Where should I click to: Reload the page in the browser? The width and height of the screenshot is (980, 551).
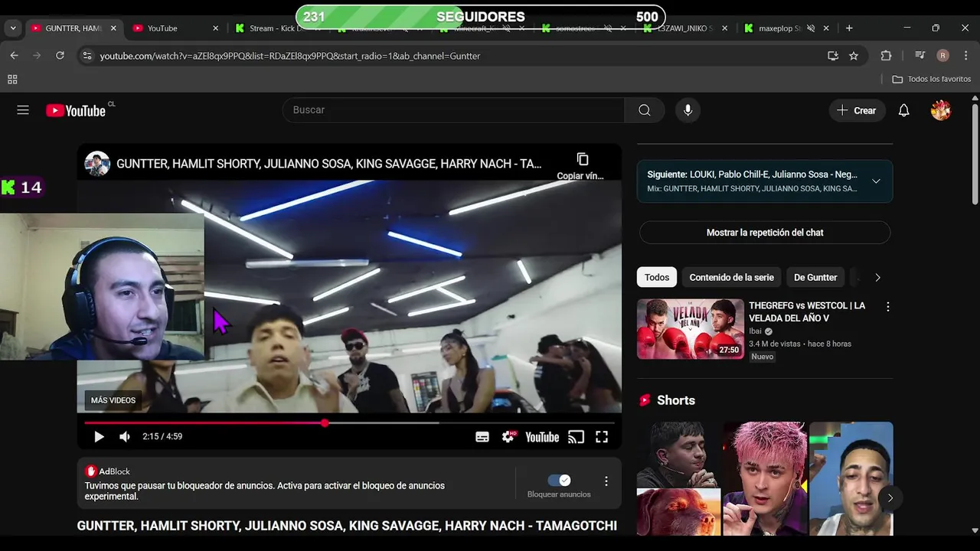click(60, 56)
